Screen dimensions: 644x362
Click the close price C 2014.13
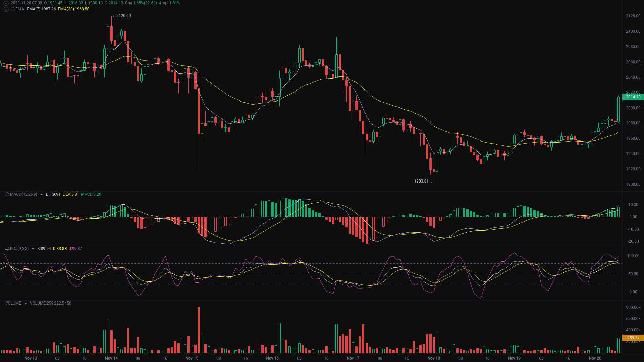(x=114, y=3)
